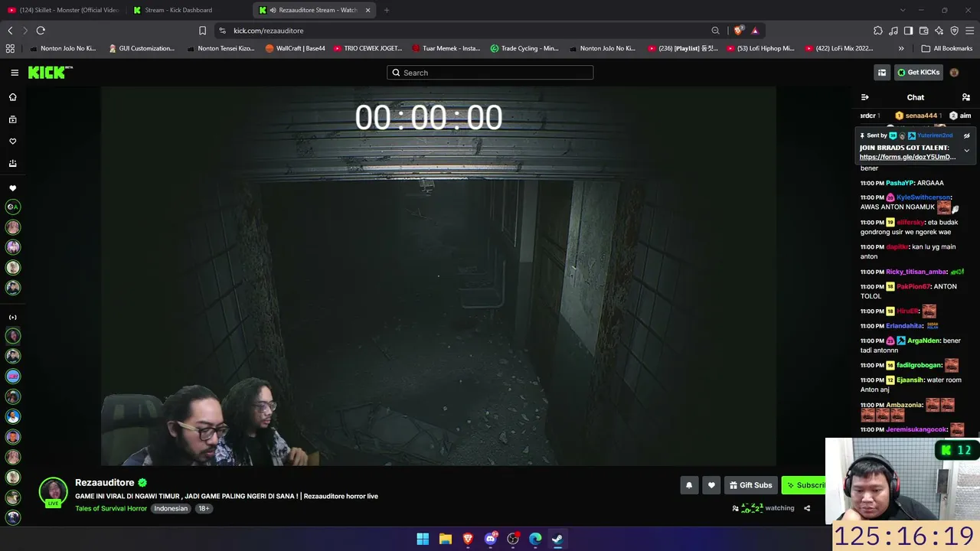Image resolution: width=980 pixels, height=551 pixels.
Task: Open the Kick sidebar hamburger menu
Action: [15, 73]
